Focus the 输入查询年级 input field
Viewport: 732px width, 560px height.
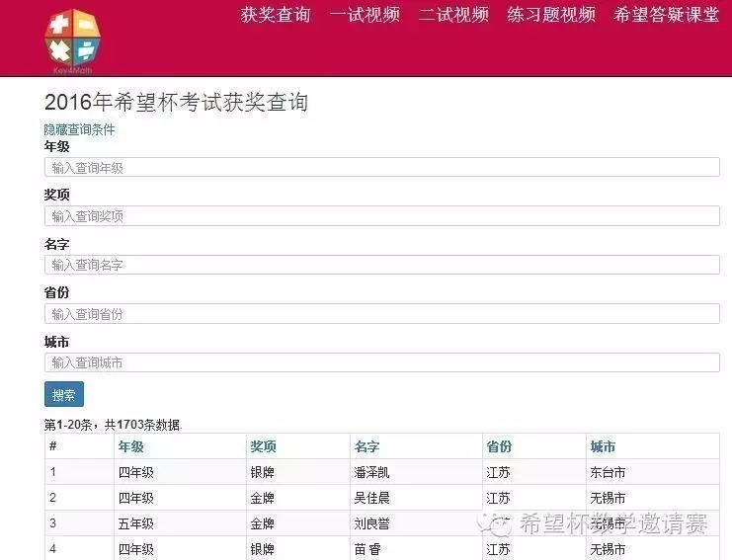382,167
